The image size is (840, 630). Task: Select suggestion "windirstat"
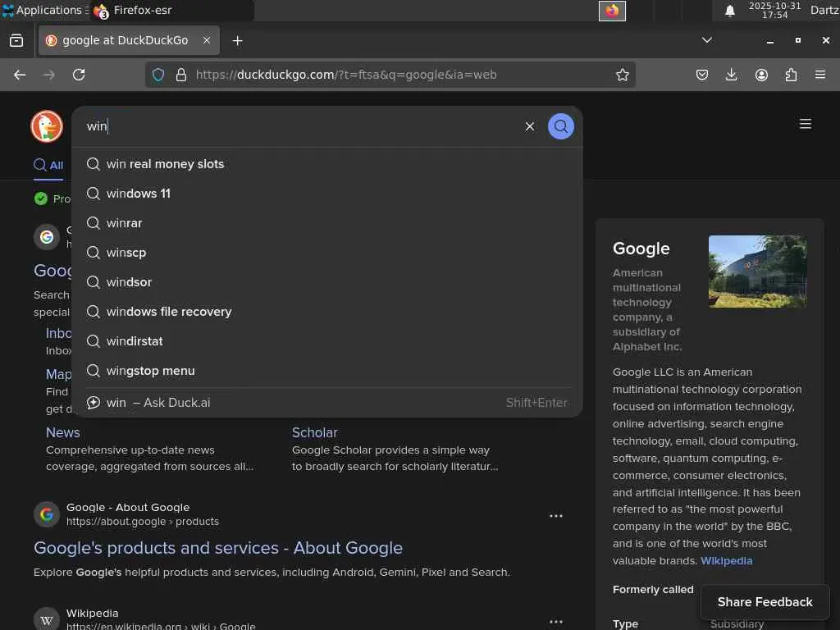tap(327, 341)
